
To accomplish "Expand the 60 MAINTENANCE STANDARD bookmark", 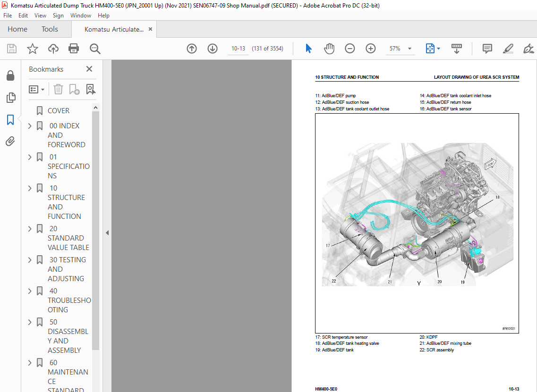I will [30, 363].
